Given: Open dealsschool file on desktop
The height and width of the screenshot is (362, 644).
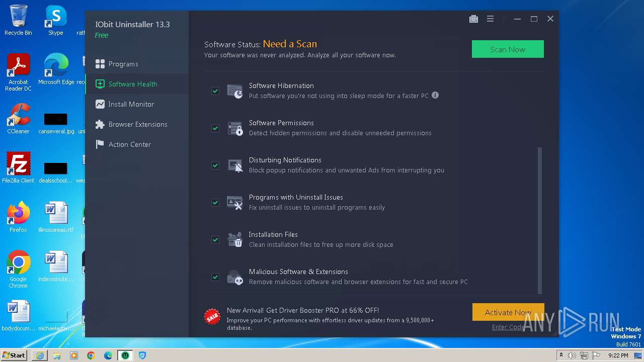Looking at the screenshot, I should point(56,172).
